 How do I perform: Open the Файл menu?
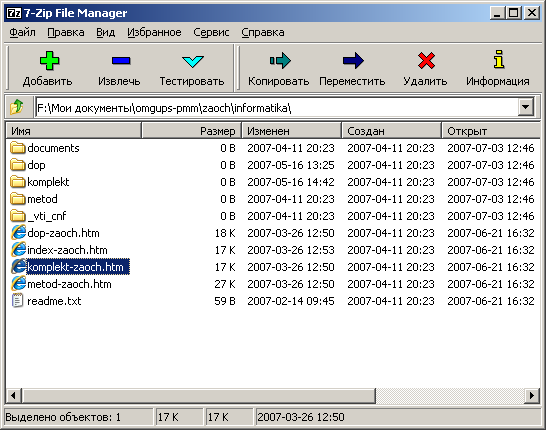tap(22, 32)
